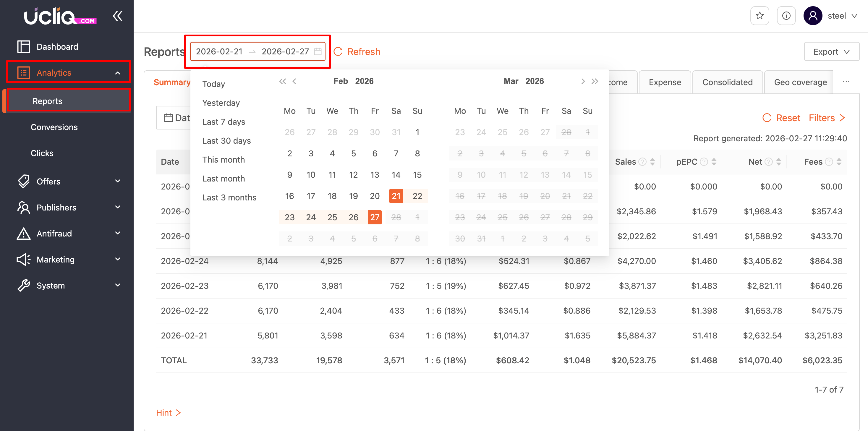868x431 pixels.
Task: Click the user avatar icon
Action: [x=813, y=16]
